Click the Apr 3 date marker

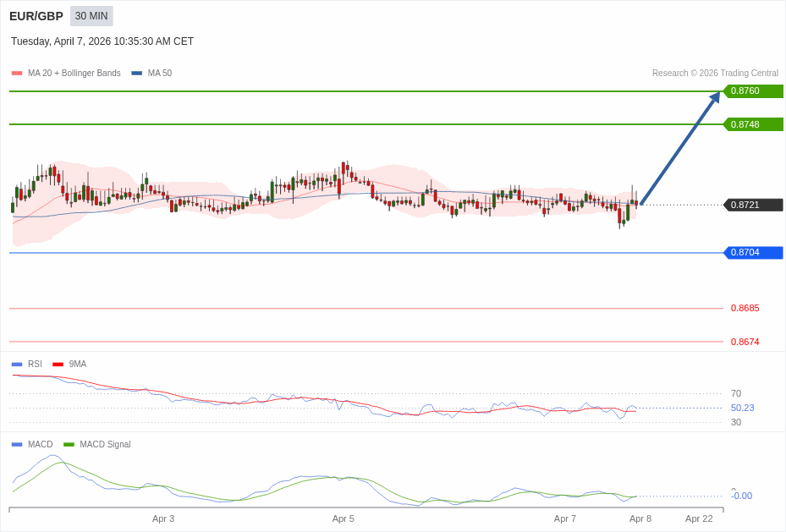tap(163, 518)
